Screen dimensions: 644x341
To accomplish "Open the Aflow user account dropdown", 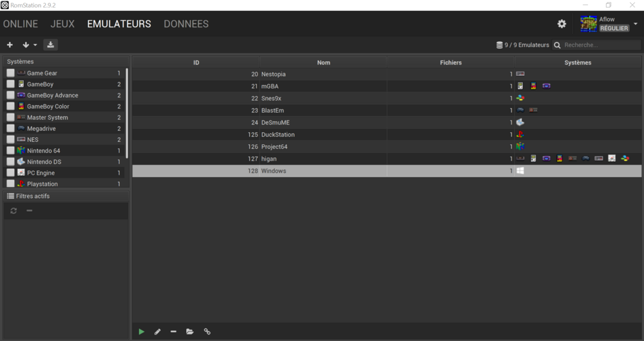I will click(635, 24).
